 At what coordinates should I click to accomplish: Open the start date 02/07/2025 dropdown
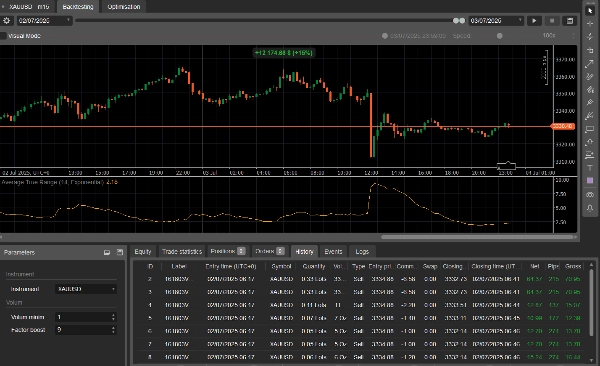click(x=44, y=21)
